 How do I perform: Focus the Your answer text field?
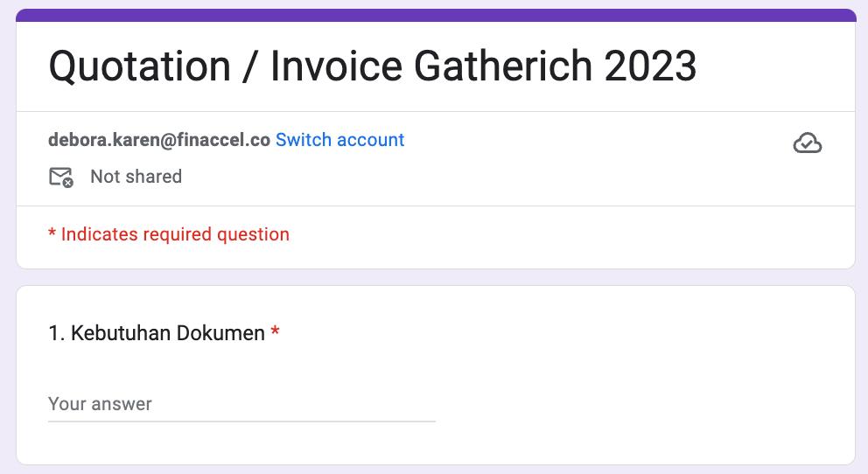click(x=241, y=404)
